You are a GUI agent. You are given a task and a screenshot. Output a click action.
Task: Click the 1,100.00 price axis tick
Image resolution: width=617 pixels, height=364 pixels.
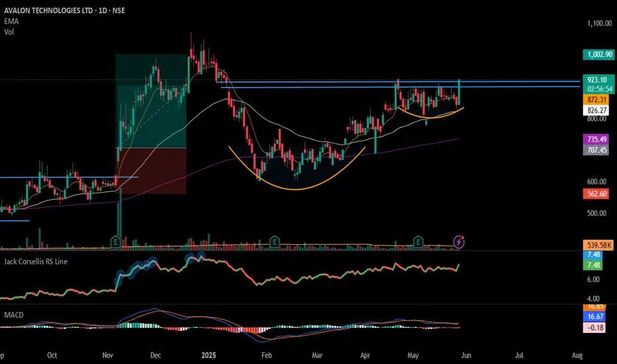click(x=599, y=24)
